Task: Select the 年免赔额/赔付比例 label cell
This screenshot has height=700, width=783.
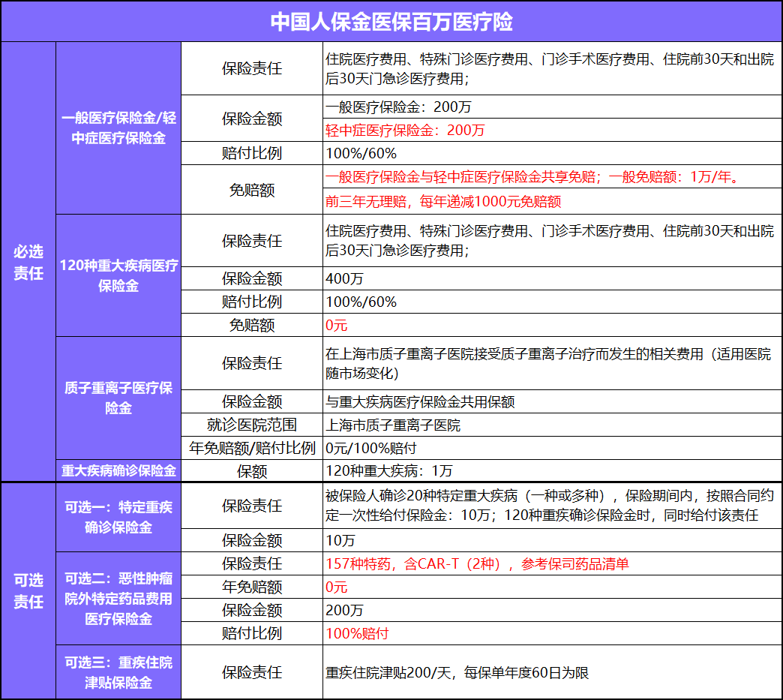Action: click(252, 448)
